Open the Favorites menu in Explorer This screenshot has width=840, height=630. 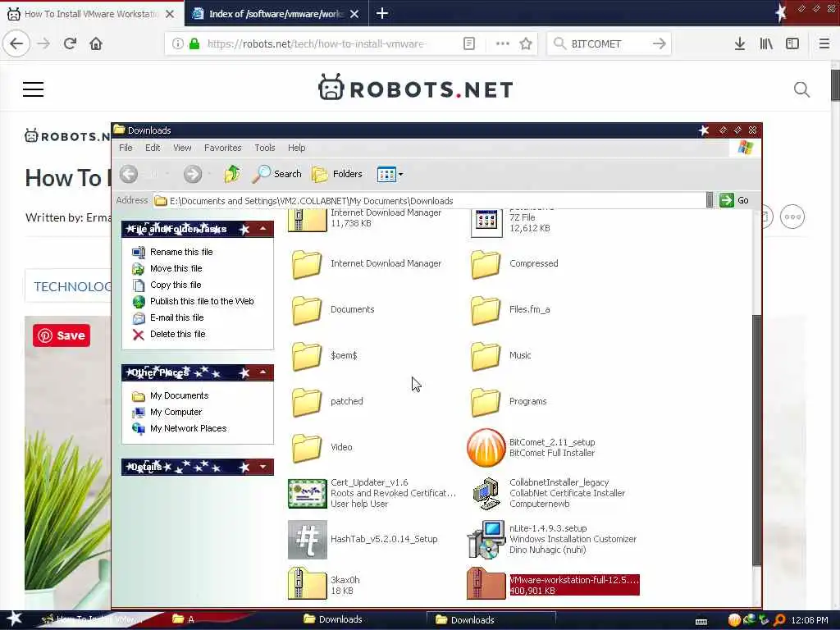223,148
